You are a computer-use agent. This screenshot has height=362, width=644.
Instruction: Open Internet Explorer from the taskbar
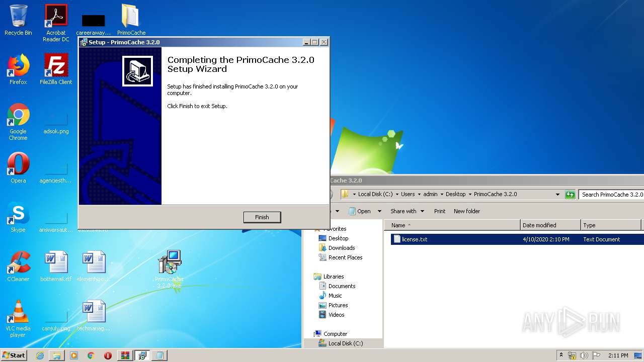40,355
